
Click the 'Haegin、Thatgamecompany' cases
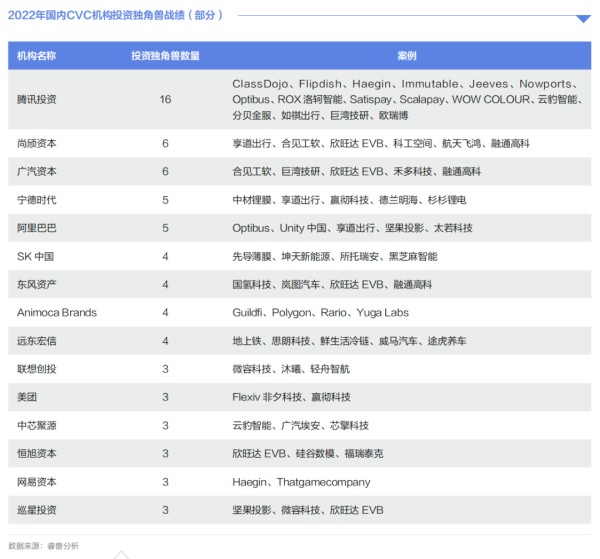(x=302, y=482)
